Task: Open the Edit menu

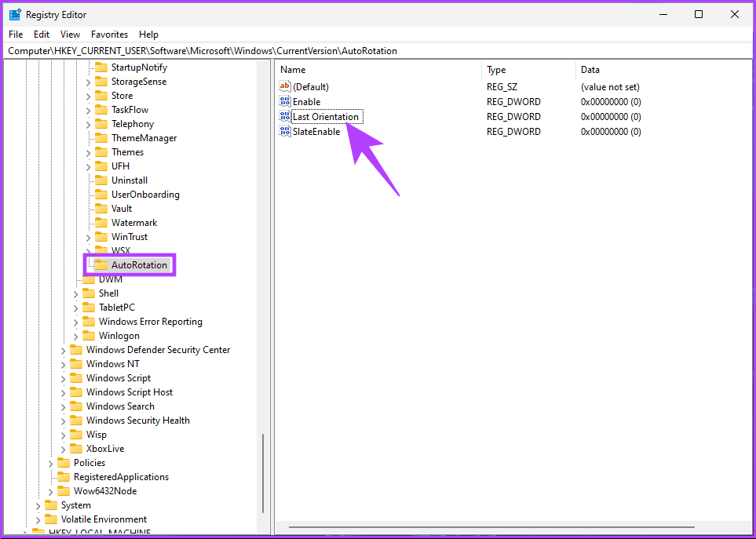Action: 42,35
